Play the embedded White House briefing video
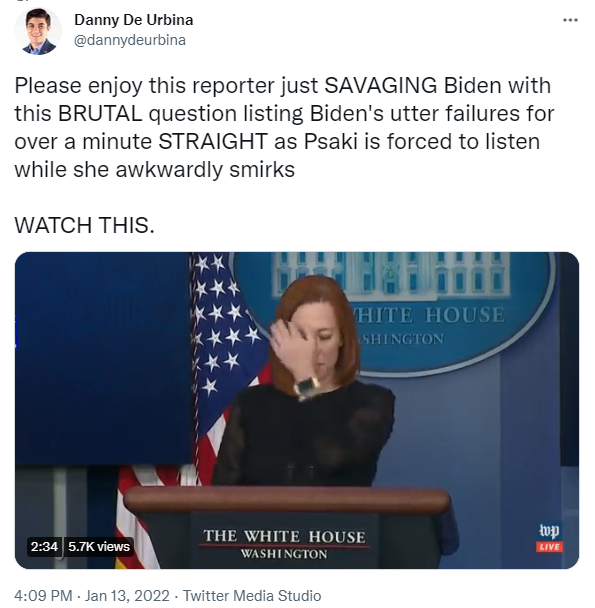This screenshot has width=595, height=608. click(x=297, y=410)
